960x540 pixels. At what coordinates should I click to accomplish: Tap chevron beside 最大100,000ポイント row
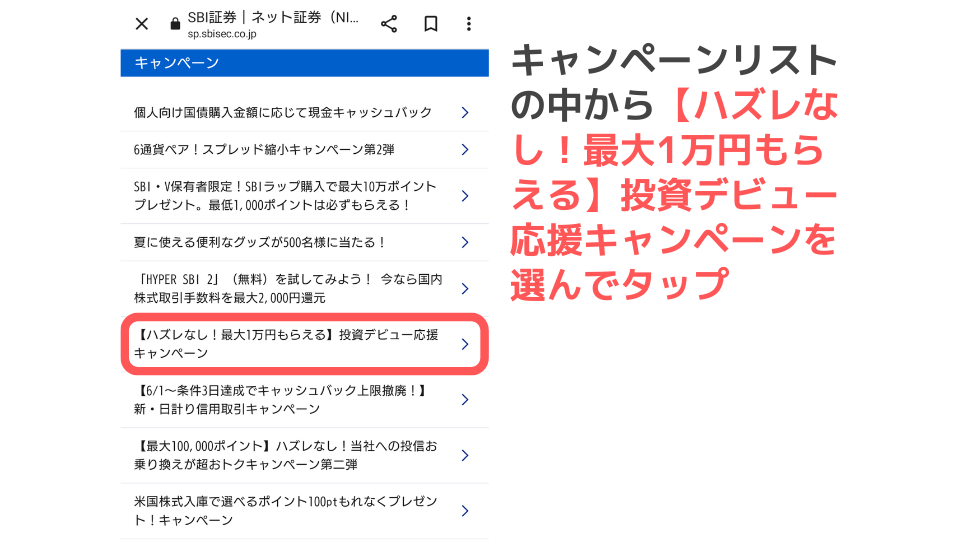coord(465,456)
